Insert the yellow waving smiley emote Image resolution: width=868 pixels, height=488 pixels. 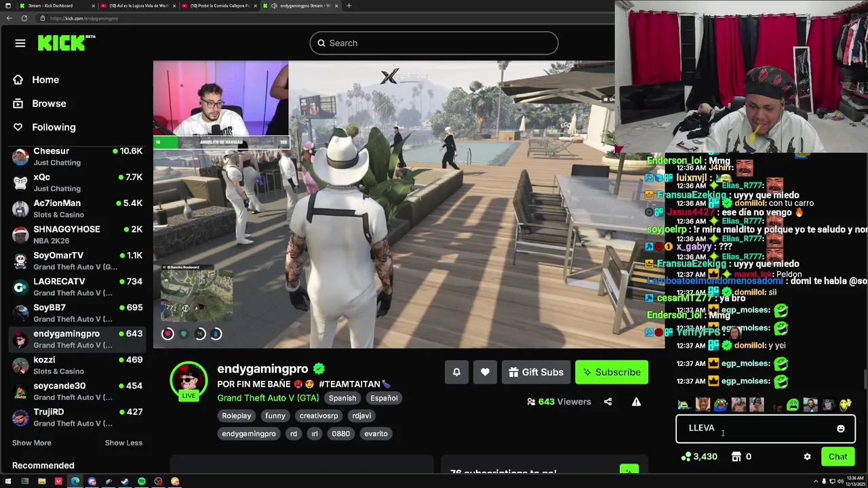click(845, 405)
